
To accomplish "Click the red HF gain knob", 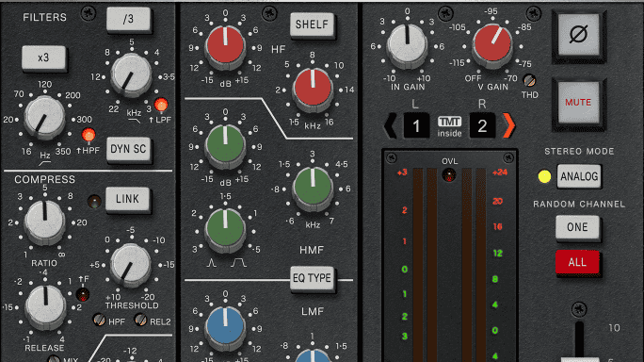I will (x=225, y=45).
